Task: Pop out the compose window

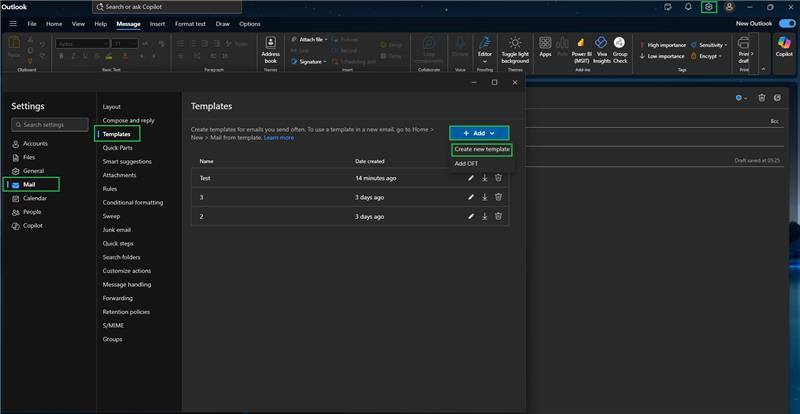Action: point(778,98)
